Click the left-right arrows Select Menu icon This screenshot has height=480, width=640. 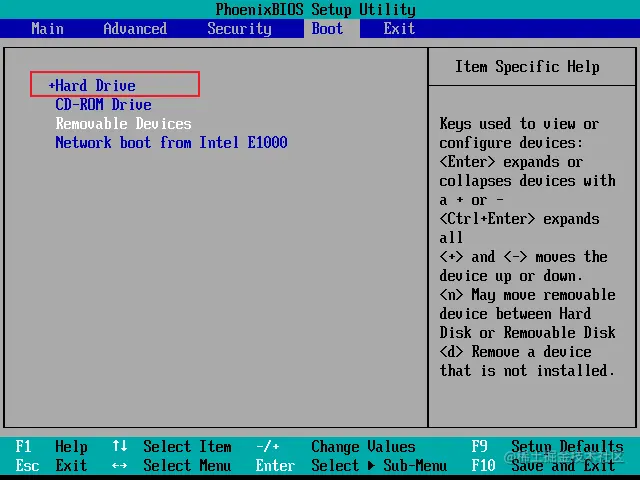point(120,465)
